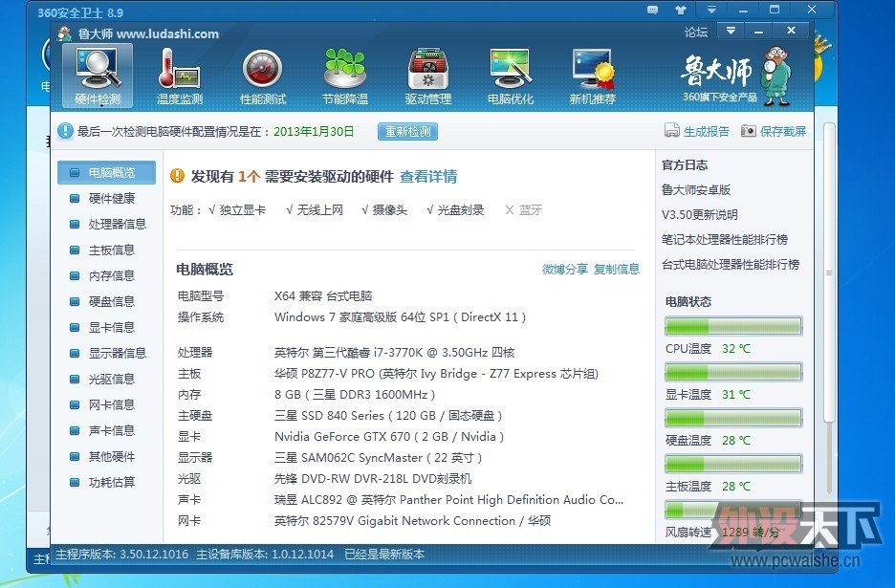The image size is (895, 588).
Task: Click the Nvidia GeForce GTX 670 text
Action: tap(389, 437)
